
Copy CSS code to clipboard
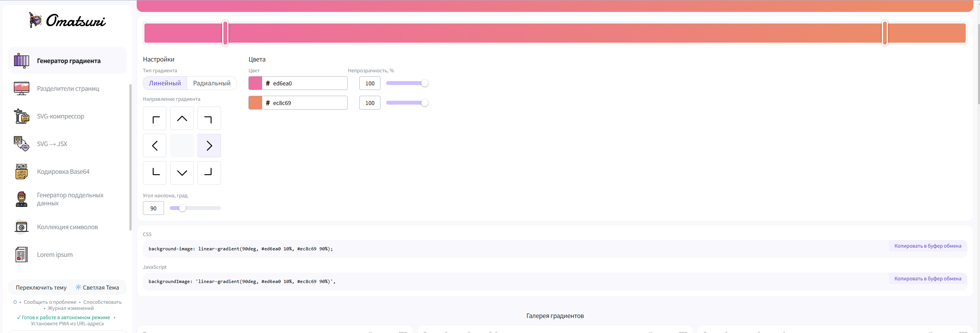click(x=928, y=246)
